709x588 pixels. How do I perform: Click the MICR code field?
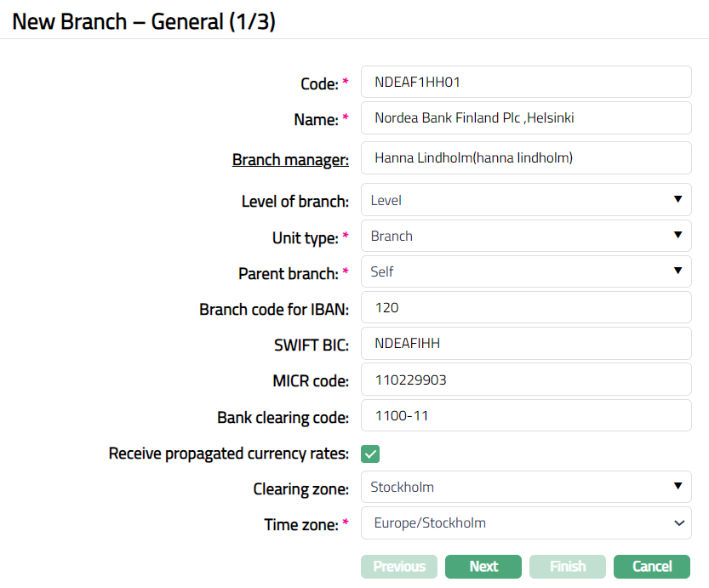[x=526, y=380]
